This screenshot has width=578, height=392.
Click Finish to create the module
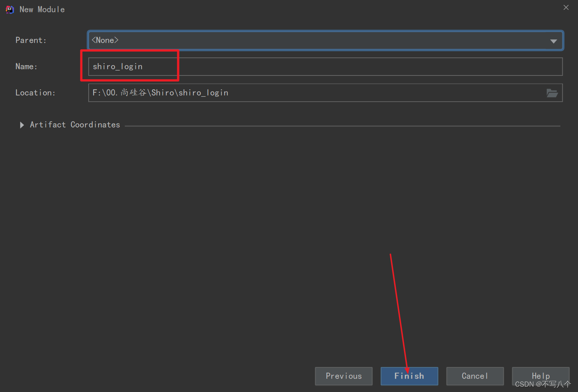tap(409, 376)
